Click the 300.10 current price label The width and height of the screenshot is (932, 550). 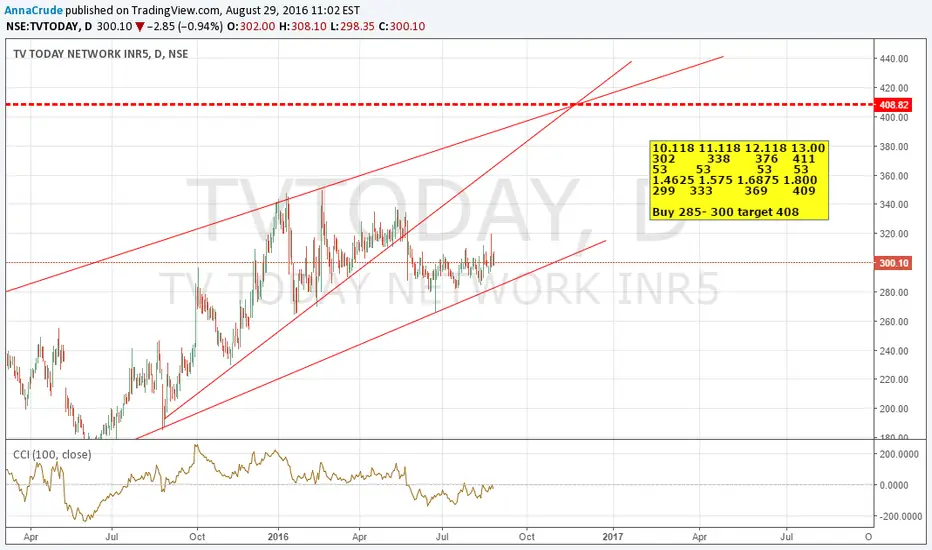coord(893,263)
